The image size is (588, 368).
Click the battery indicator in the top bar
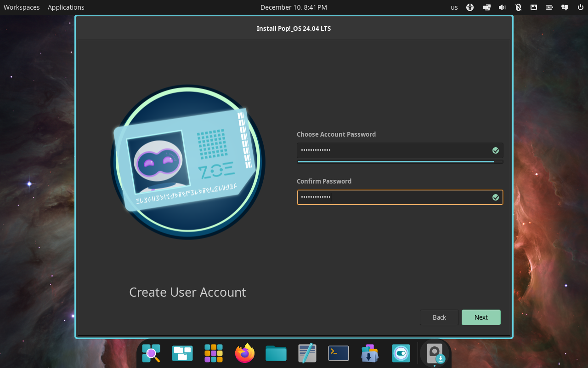(x=549, y=7)
